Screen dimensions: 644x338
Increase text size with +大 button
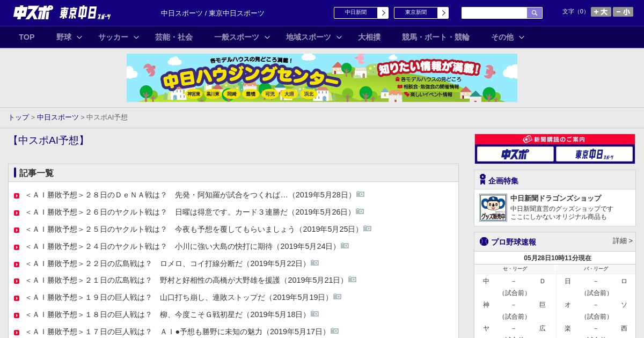tap(601, 12)
